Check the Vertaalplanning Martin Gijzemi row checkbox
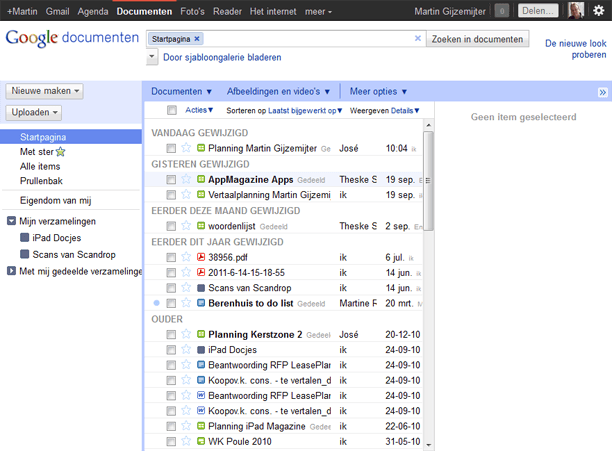 coord(171,195)
